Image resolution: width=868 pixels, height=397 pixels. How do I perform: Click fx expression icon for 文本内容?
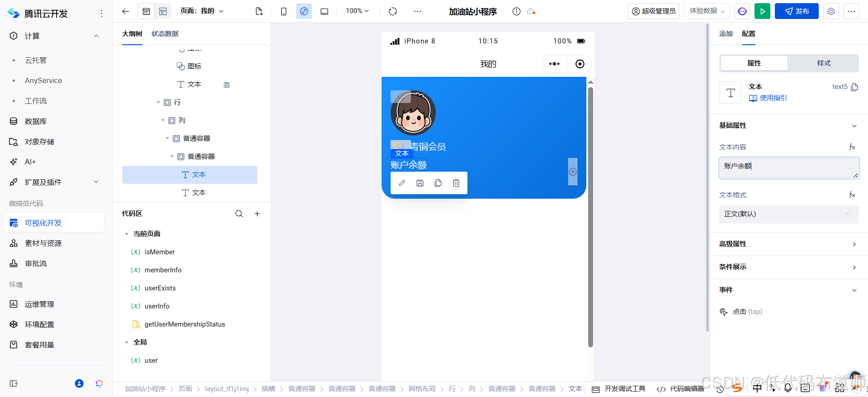click(852, 147)
